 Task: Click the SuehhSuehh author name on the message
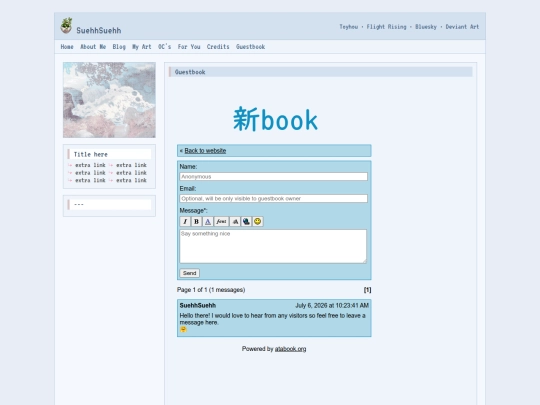click(x=198, y=305)
